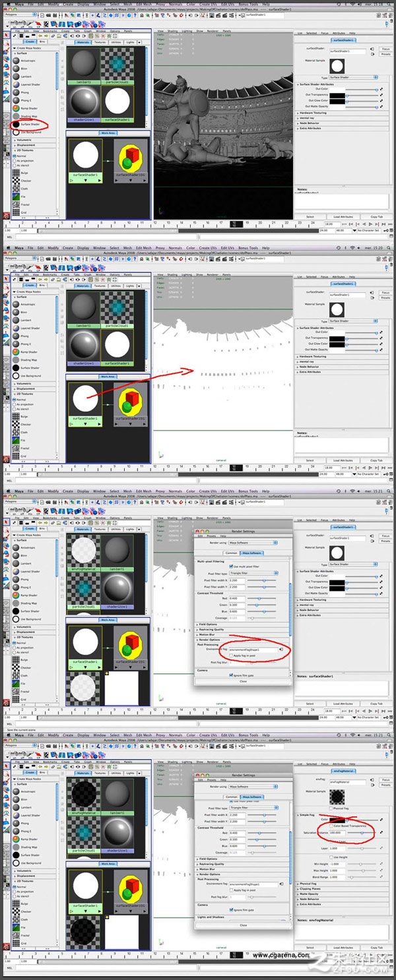The image size is (396, 980).
Task: Open Common tab in third screenshot Render Settings
Action: coord(231,553)
